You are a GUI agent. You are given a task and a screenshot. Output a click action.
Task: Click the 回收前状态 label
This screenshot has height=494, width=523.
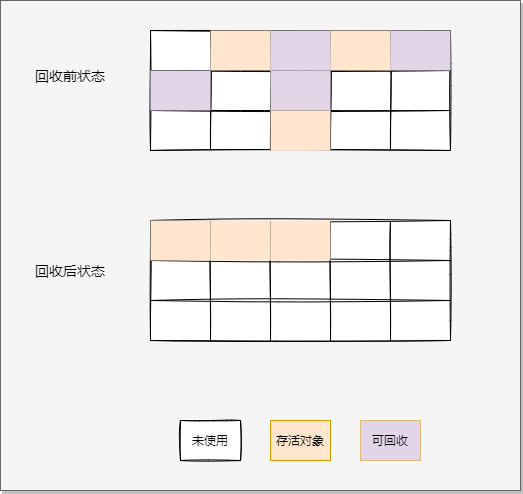click(x=70, y=76)
